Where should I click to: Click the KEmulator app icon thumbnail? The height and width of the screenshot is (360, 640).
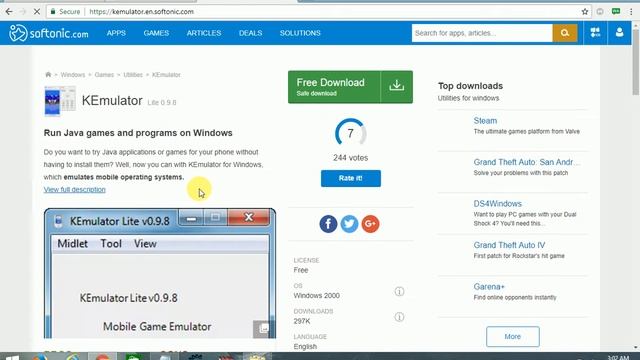click(x=60, y=101)
